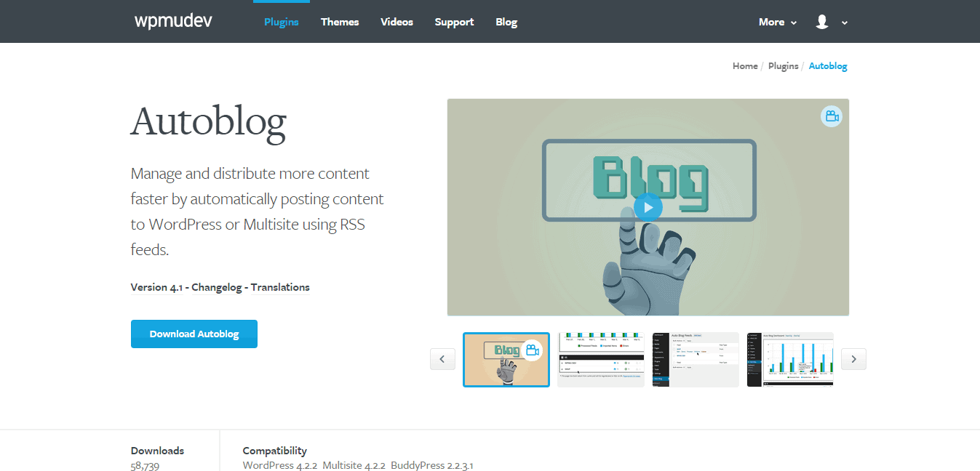Switch to the Themes section
The width and height of the screenshot is (980, 471).
(340, 22)
